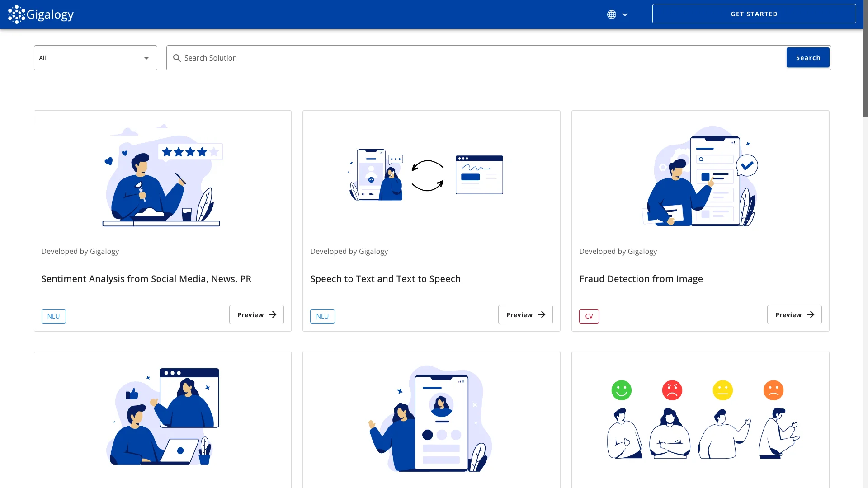Click the globe/language icon
The height and width of the screenshot is (488, 868).
(x=612, y=14)
